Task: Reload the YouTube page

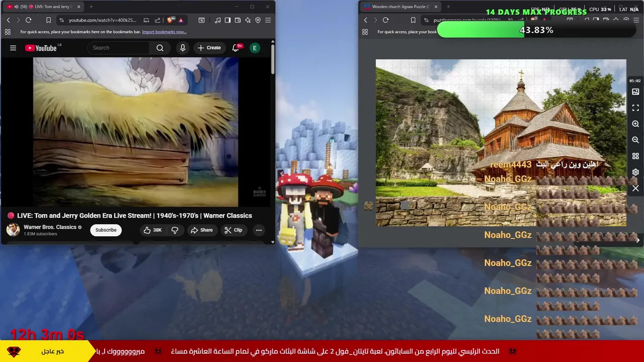Action: [28, 20]
